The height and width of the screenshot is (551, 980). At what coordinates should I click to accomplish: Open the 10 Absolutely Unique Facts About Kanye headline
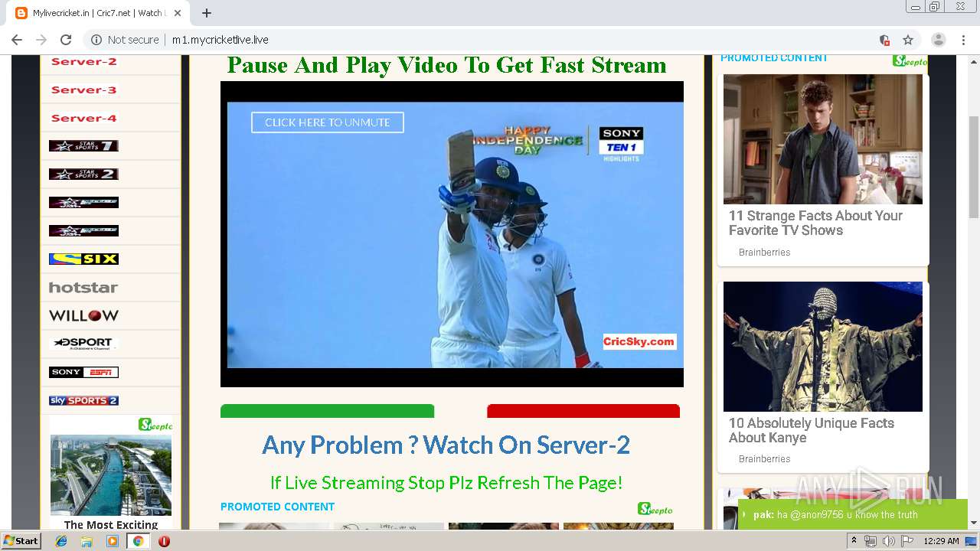[x=812, y=430]
